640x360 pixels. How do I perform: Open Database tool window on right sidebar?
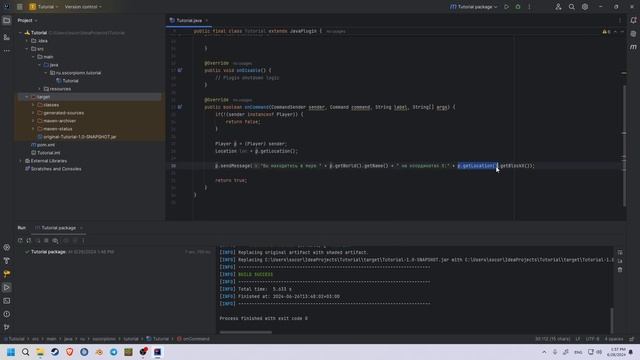[633, 34]
